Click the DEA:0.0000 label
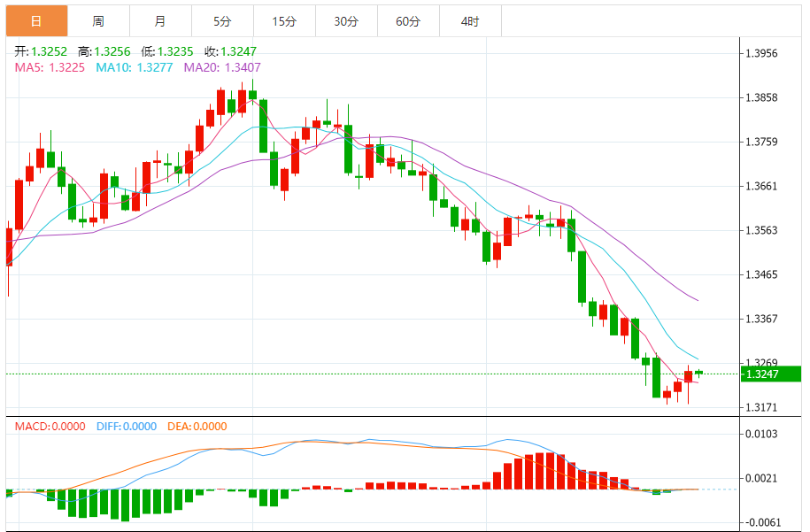This screenshot has width=810, height=532. (x=197, y=427)
